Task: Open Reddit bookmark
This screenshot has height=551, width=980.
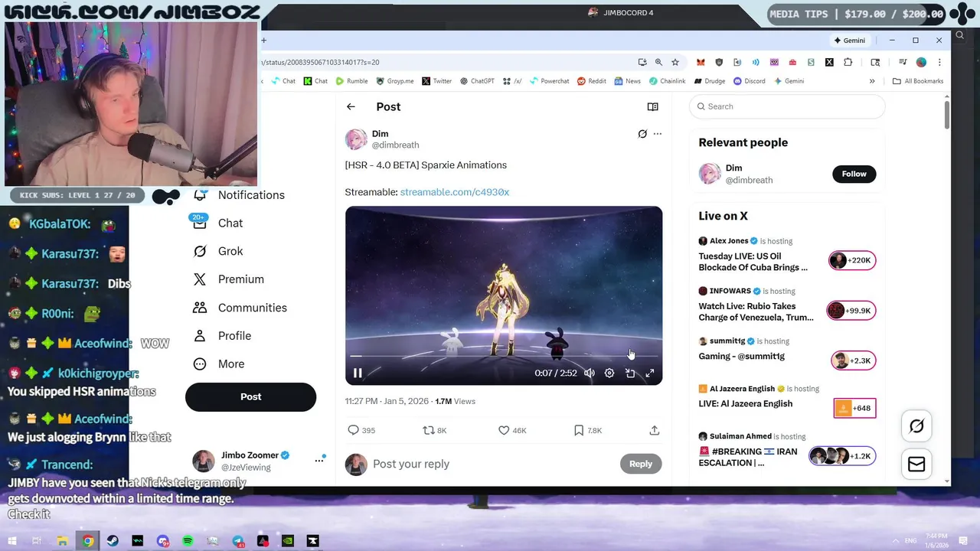Action: tap(592, 81)
